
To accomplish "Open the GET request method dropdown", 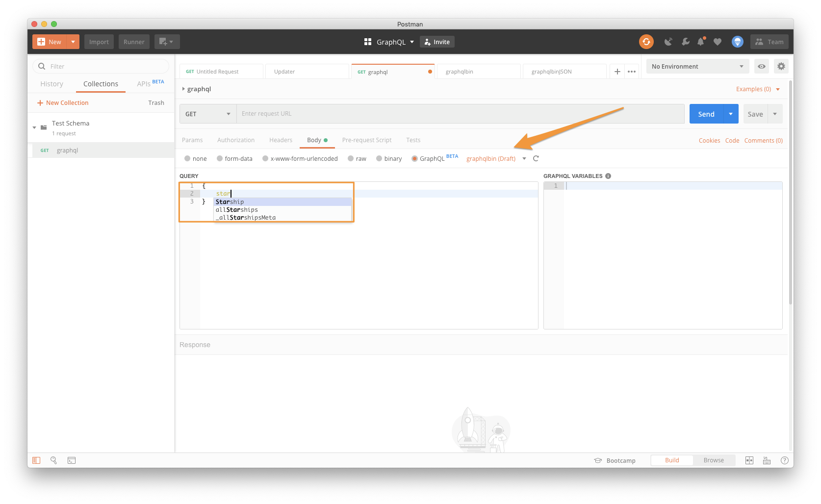I will (x=207, y=113).
